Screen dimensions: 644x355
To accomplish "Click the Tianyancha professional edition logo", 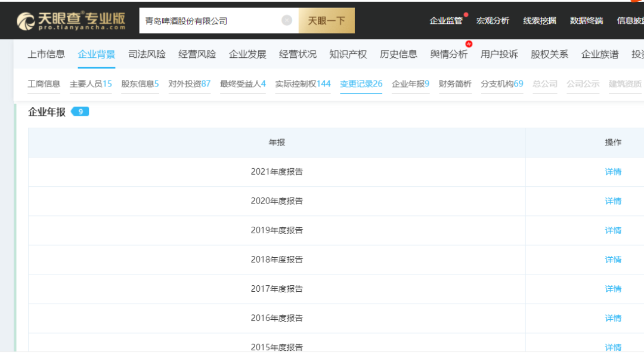I will [x=71, y=21].
